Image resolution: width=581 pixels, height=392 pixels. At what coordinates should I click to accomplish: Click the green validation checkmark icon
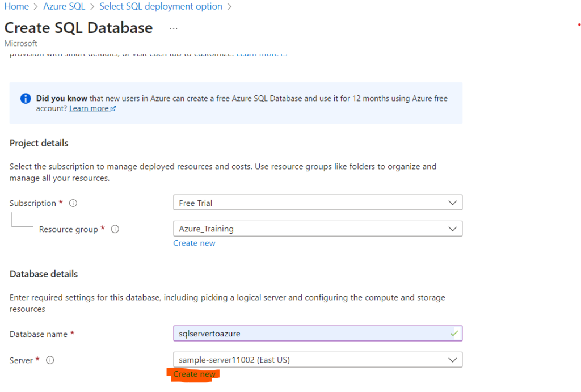tap(454, 334)
